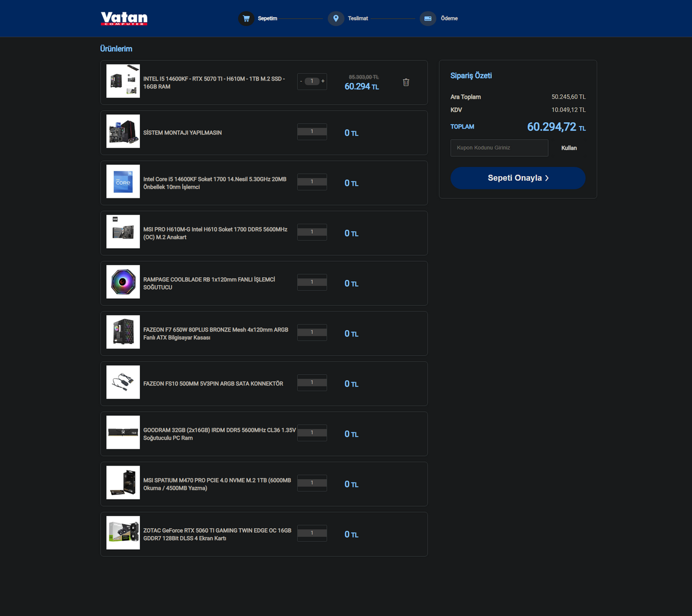This screenshot has width=692, height=616.
Task: Click quantity box of SİSTEM MONTAJI YAPILMASIN
Action: coord(312,132)
